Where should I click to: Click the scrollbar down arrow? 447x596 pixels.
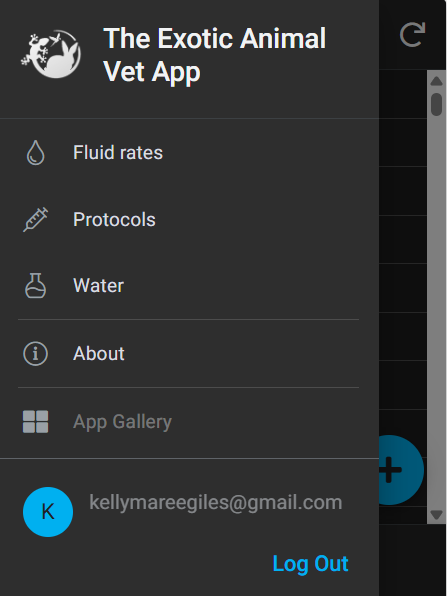tap(436, 515)
